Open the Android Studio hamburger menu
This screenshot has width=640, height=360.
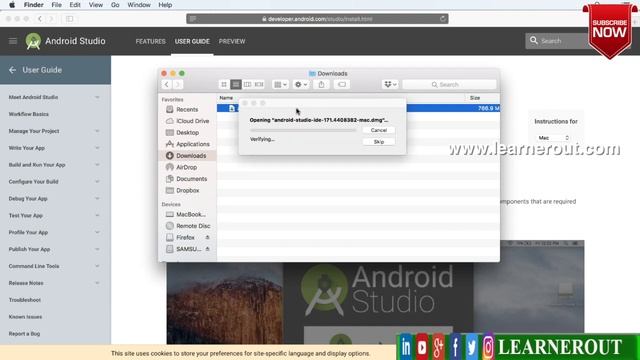[x=13, y=41]
